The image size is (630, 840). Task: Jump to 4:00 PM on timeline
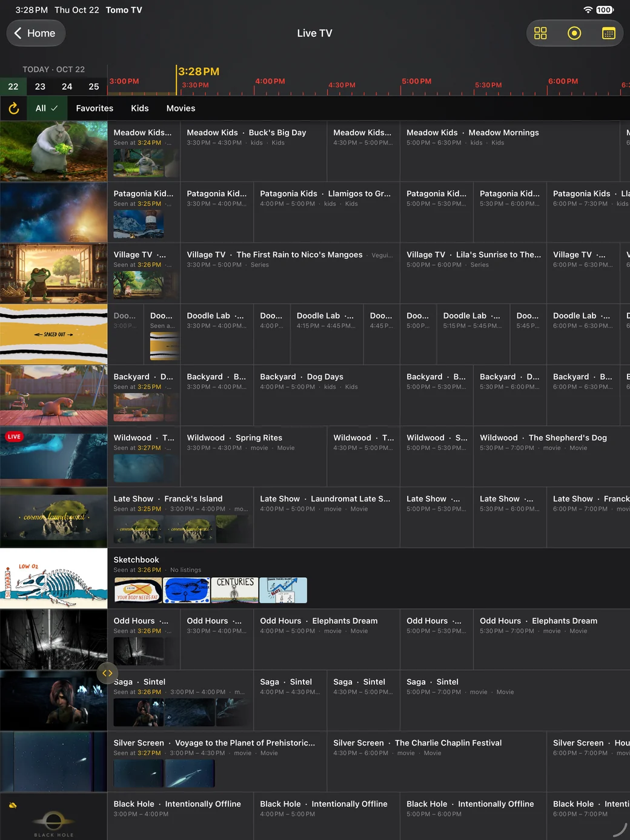click(x=270, y=81)
